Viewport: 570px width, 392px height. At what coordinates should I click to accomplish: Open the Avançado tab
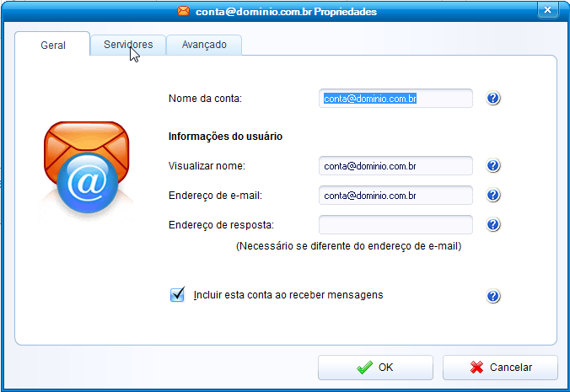204,45
